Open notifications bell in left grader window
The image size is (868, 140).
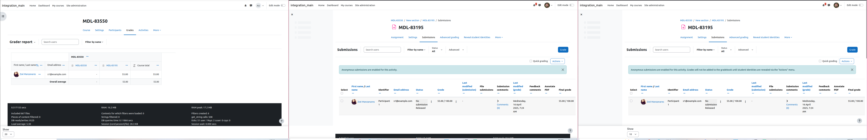pyautogui.click(x=245, y=6)
